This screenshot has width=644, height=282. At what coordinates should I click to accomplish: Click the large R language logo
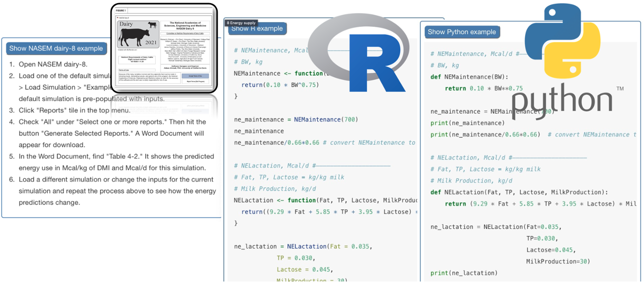359,53
